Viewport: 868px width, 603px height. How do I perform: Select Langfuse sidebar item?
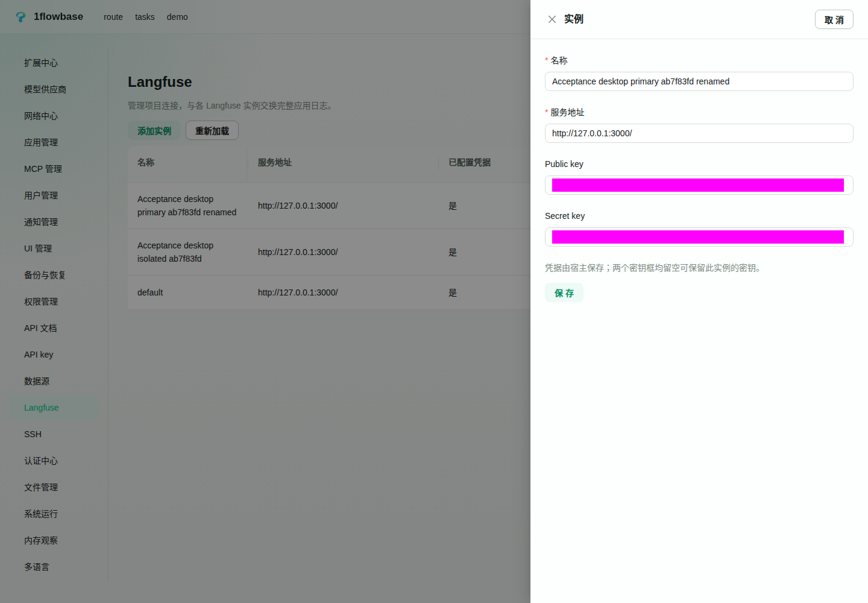coord(54,408)
